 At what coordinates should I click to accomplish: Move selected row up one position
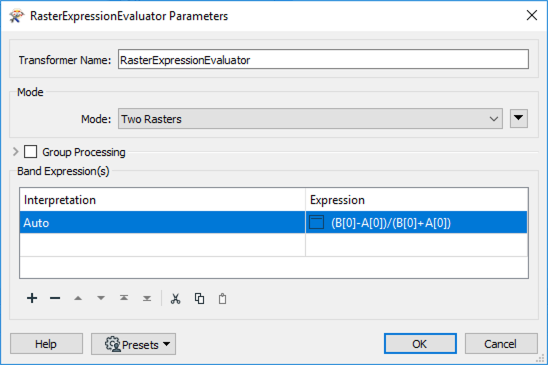tap(78, 298)
